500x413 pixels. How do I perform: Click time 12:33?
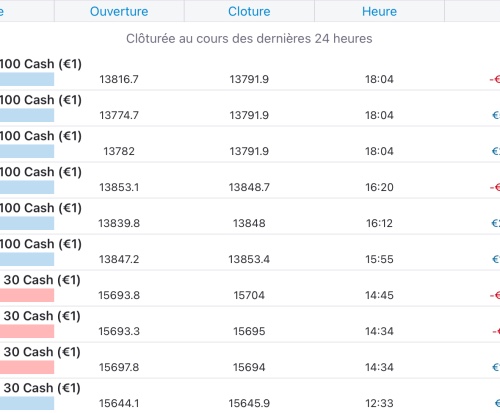point(379,403)
